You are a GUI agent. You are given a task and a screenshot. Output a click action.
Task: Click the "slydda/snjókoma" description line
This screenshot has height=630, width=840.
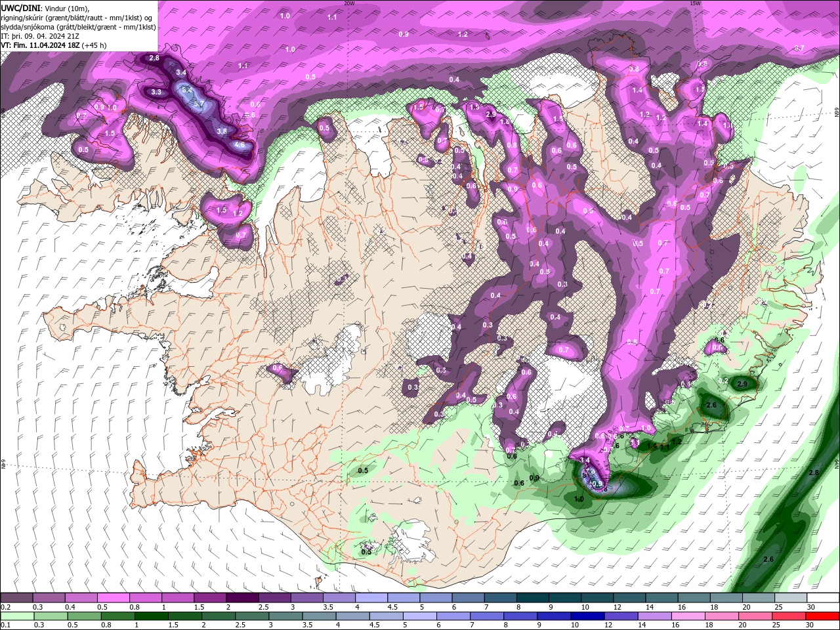[x=79, y=27]
